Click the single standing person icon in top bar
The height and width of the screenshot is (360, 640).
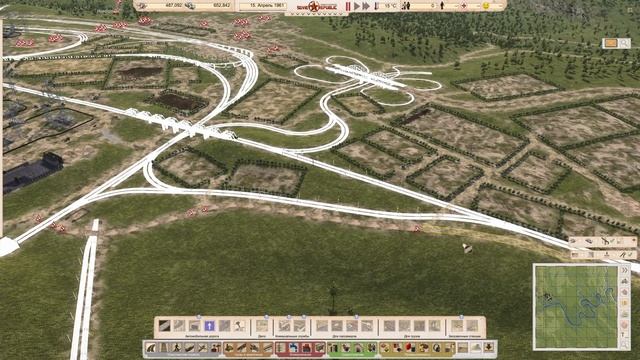point(442,6)
